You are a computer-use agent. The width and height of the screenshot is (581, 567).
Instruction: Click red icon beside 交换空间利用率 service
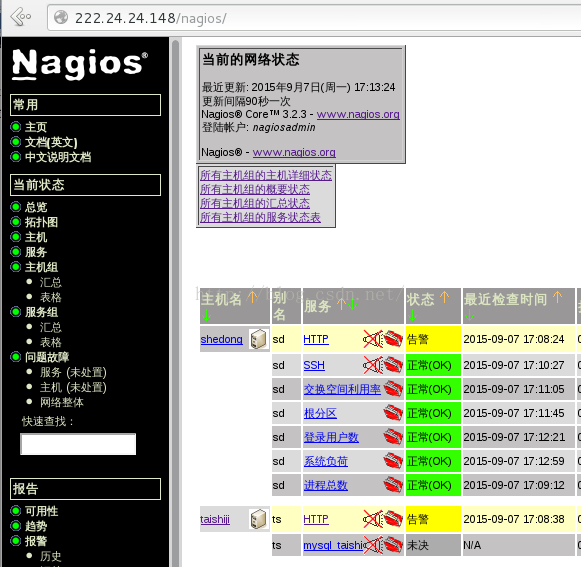point(394,389)
